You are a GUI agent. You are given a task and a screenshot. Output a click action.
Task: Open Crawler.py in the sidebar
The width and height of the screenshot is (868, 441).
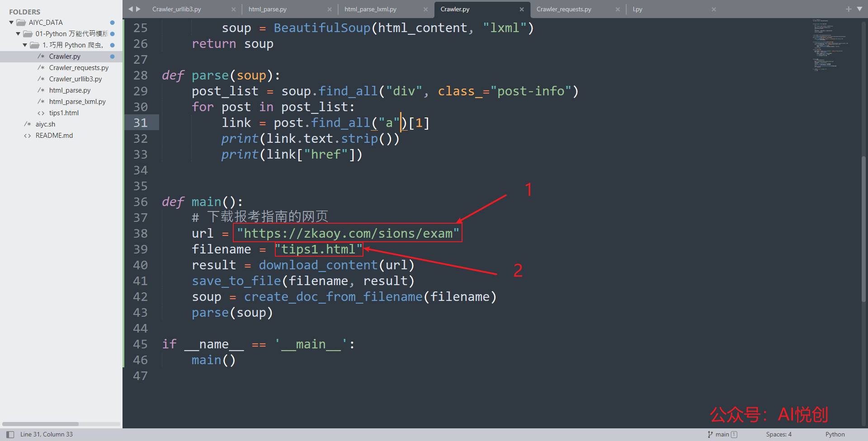tap(65, 56)
